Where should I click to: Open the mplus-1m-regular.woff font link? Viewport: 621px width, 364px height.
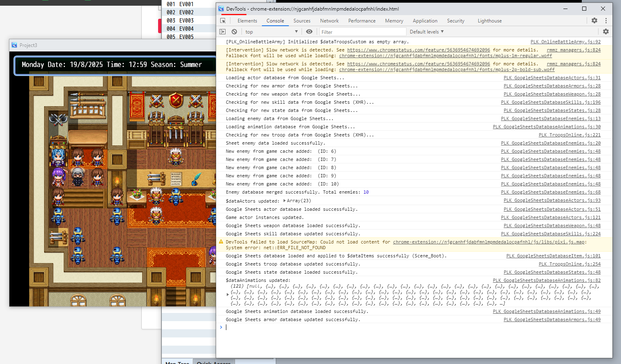click(445, 56)
